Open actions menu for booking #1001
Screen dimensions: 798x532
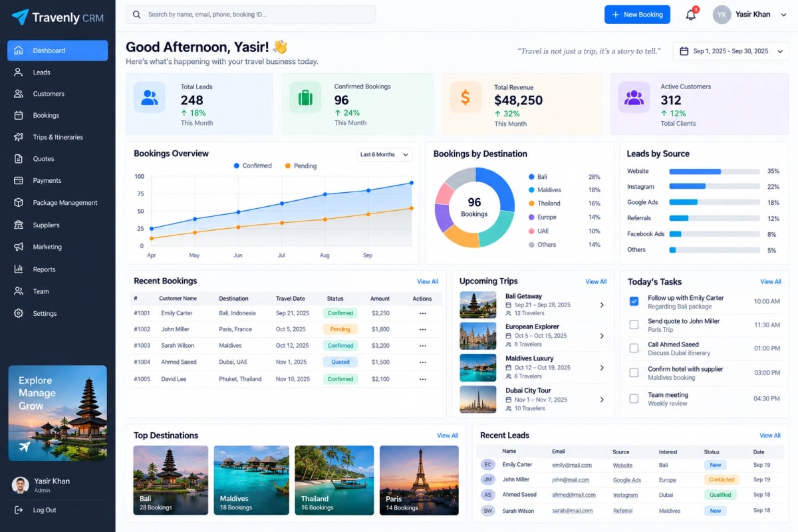(422, 313)
